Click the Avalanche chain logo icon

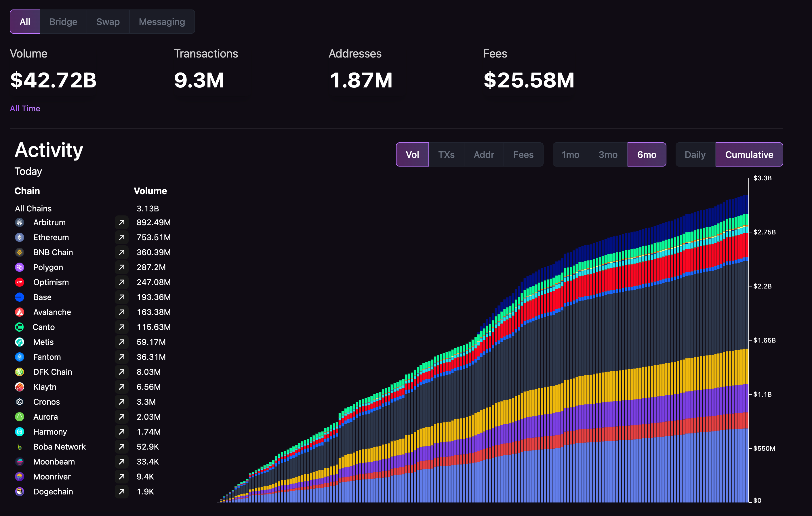[x=20, y=312]
